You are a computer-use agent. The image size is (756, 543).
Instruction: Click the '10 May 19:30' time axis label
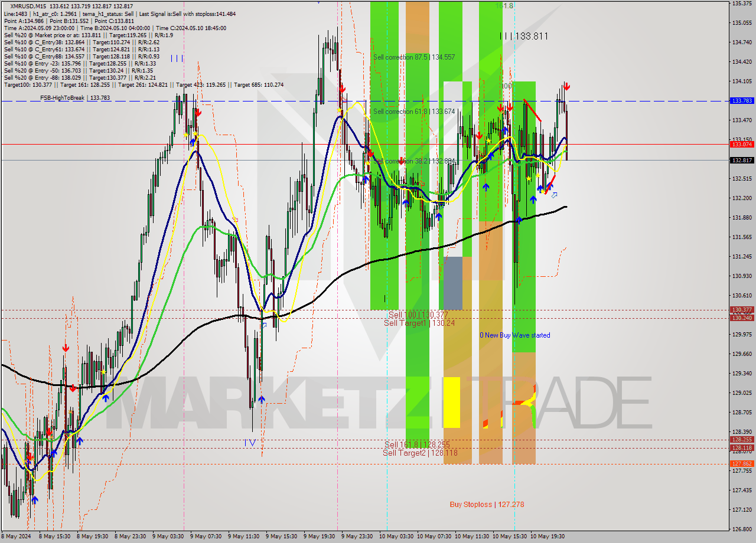click(x=548, y=537)
